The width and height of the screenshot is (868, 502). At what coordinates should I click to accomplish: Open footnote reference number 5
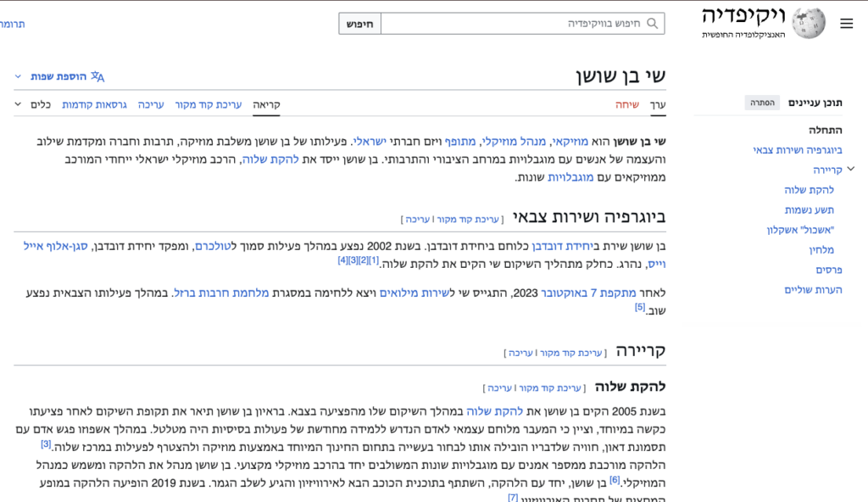coord(640,307)
